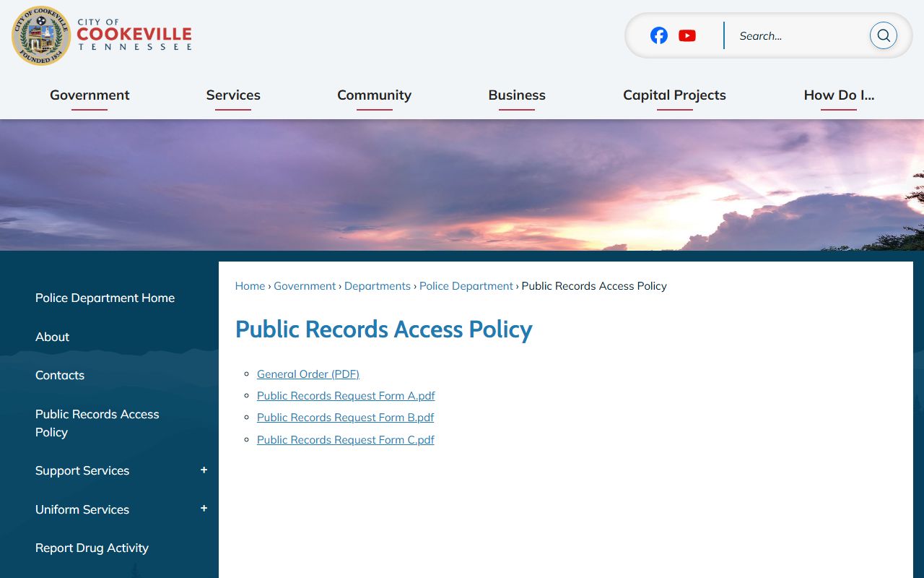
Task: Open Support Services sidebar link
Action: (x=82, y=470)
